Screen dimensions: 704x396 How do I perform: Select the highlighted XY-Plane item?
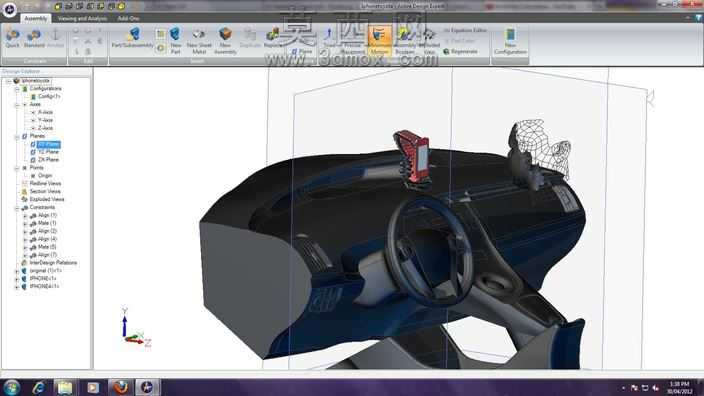click(48, 144)
